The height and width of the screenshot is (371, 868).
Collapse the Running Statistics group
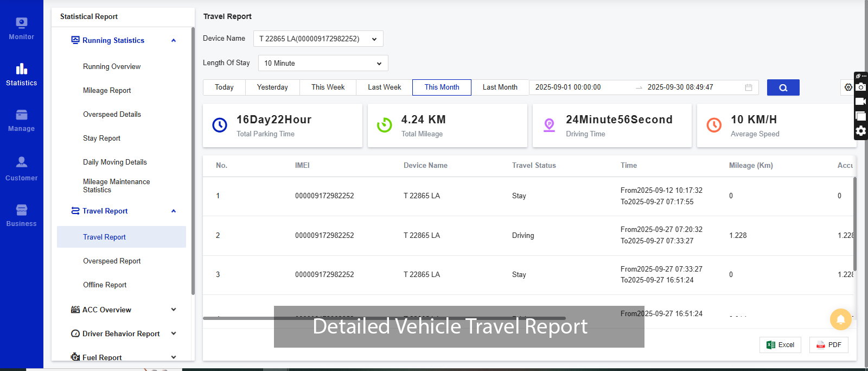[x=174, y=41]
